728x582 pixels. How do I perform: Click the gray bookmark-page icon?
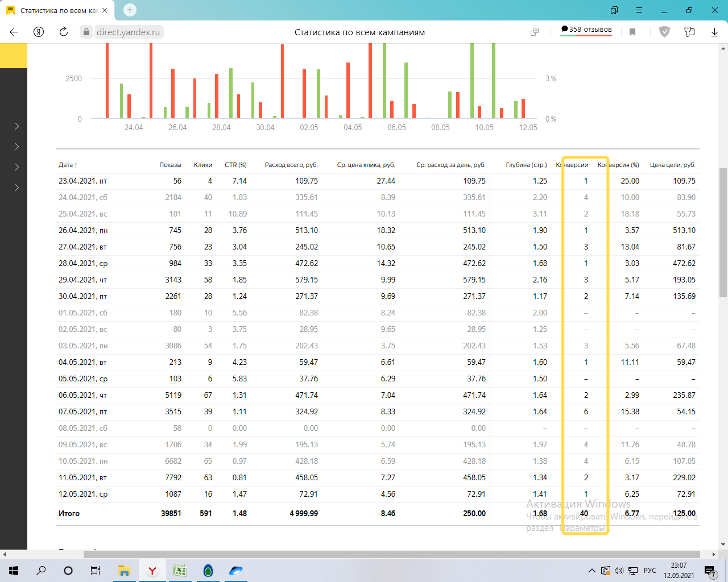632,32
